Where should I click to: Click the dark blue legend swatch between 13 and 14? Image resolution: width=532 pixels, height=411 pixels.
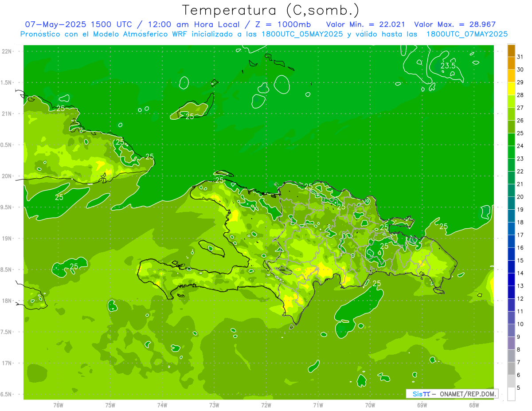(x=511, y=279)
